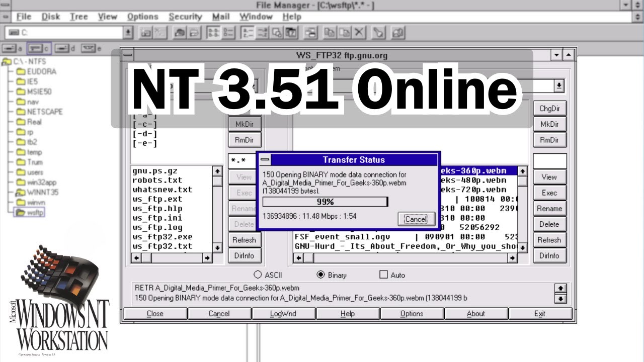
Task: Expand the remote directory combo box arrow
Action: click(x=559, y=85)
